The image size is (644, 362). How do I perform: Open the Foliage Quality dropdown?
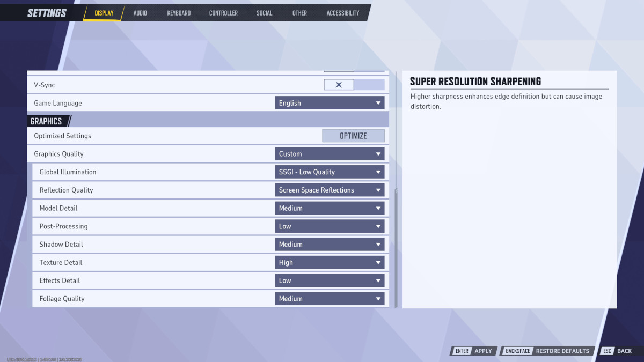pos(330,298)
